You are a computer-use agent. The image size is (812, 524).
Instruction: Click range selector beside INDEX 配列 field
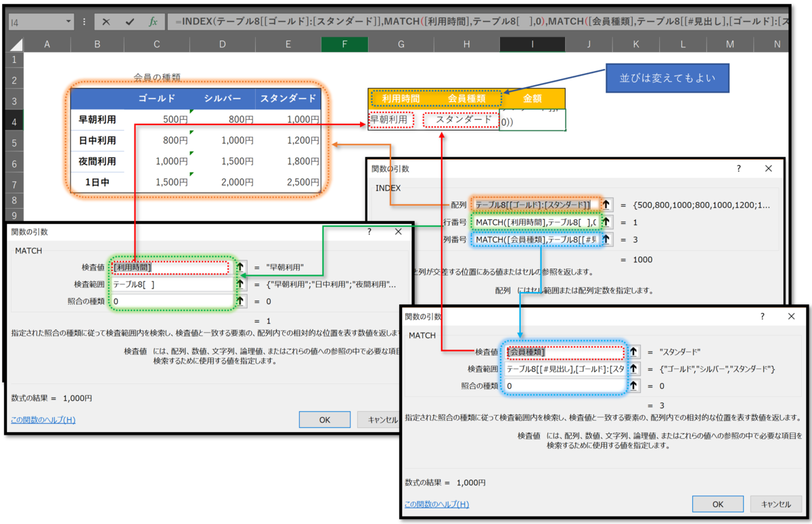(x=606, y=204)
